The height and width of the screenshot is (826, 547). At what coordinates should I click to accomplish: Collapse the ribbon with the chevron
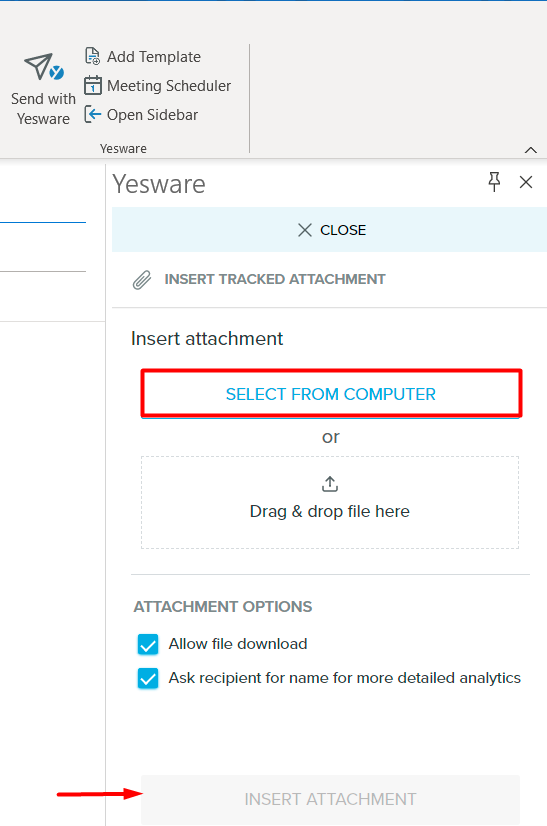coord(531,150)
